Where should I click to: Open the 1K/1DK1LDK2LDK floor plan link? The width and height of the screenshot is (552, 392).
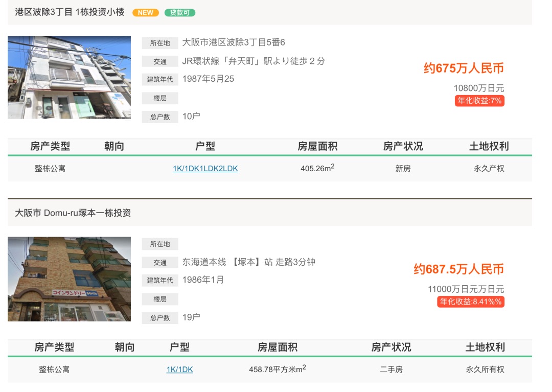pyautogui.click(x=205, y=169)
